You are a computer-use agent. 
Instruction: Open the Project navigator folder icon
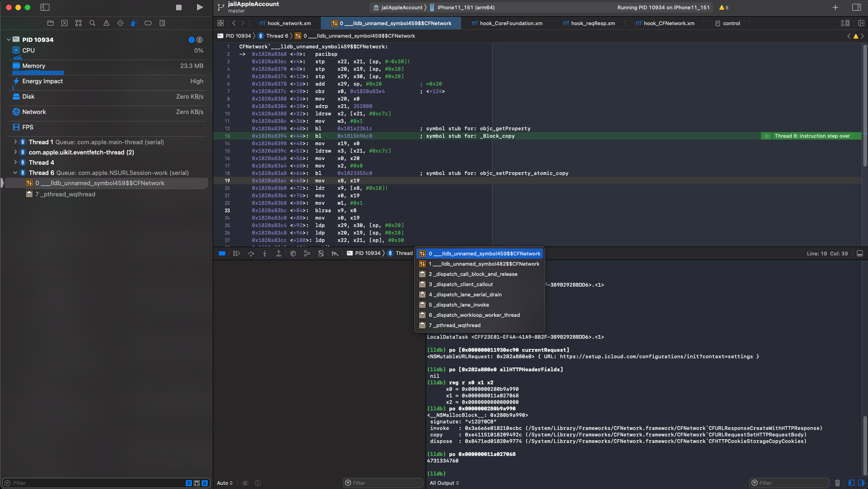coord(51,23)
